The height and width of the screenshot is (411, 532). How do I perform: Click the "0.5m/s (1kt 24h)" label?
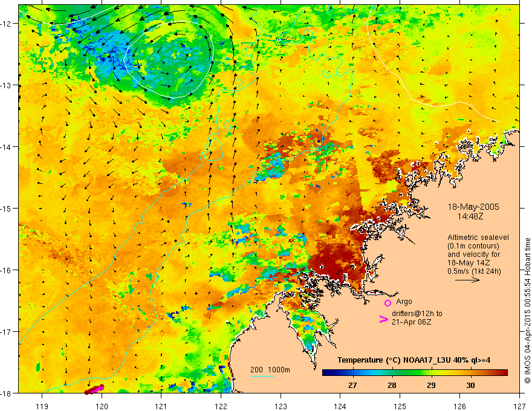(474, 271)
